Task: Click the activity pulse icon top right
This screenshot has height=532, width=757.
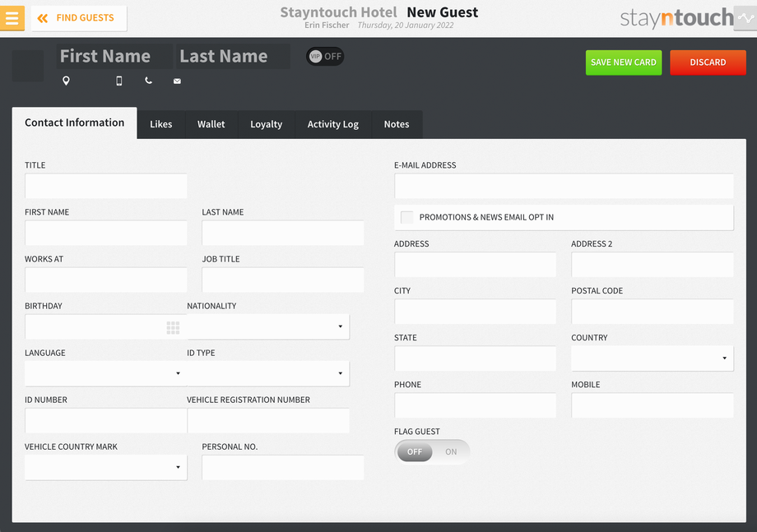Action: click(x=745, y=18)
